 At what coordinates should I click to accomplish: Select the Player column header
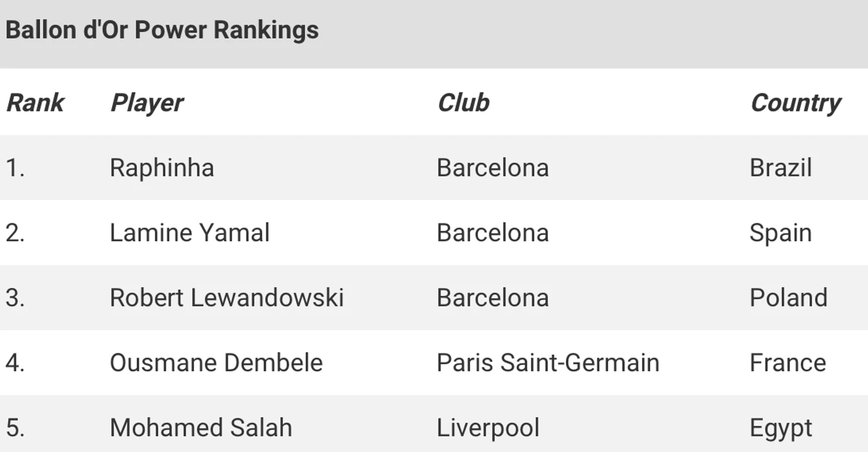(147, 103)
